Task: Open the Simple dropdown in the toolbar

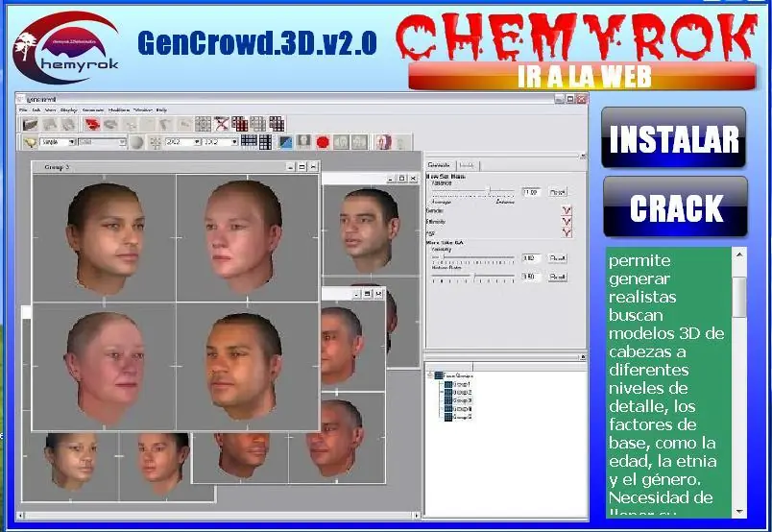Action: coord(57,142)
